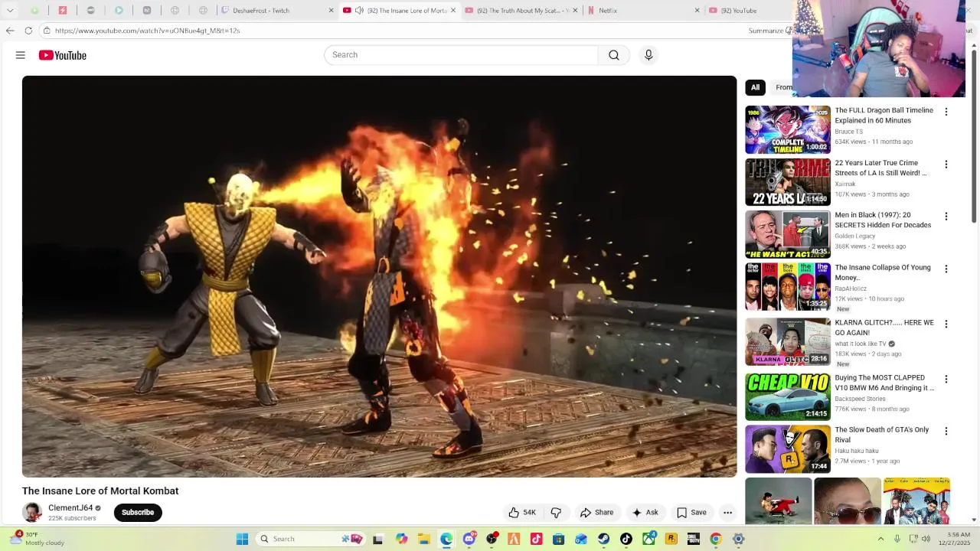Click the search magnifier button

pyautogui.click(x=614, y=55)
